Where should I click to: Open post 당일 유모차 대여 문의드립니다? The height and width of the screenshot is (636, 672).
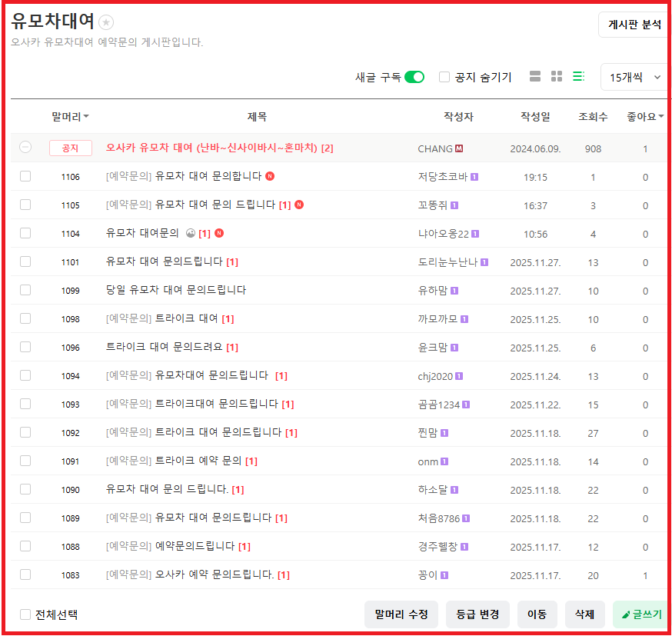(176, 290)
